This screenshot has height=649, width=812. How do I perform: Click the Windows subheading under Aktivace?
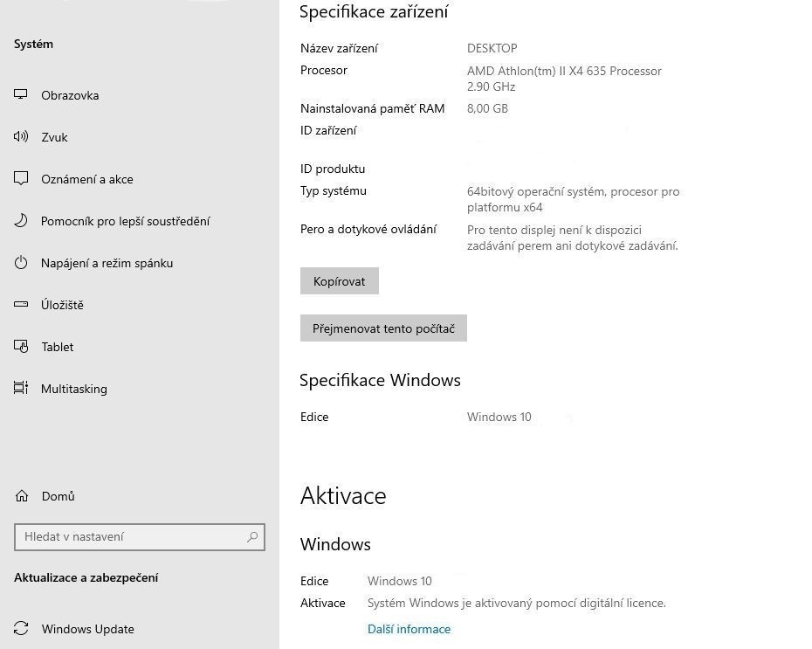point(335,544)
